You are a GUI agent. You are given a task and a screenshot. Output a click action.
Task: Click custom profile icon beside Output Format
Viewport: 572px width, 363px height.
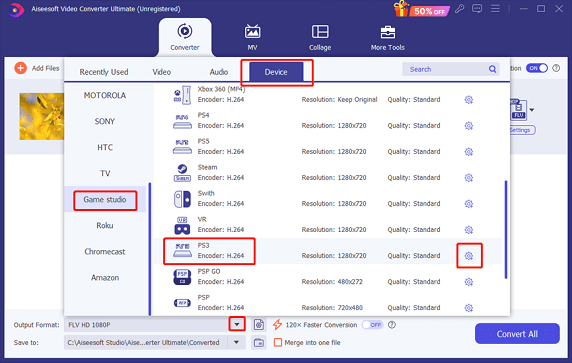tap(259, 324)
